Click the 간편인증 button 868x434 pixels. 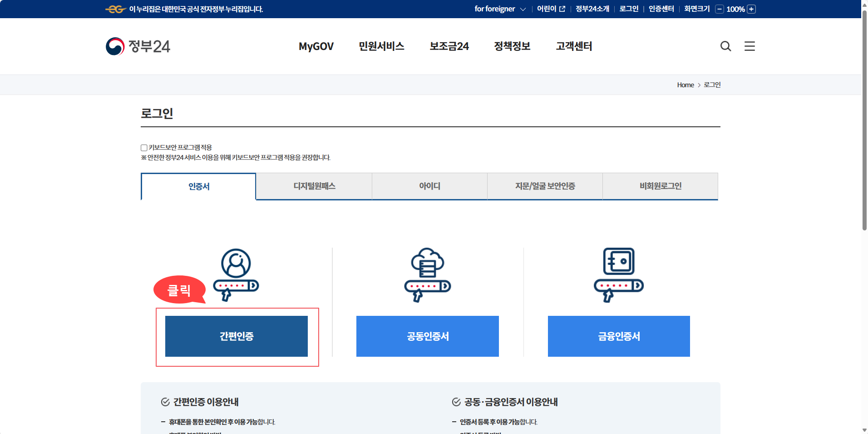tap(237, 336)
